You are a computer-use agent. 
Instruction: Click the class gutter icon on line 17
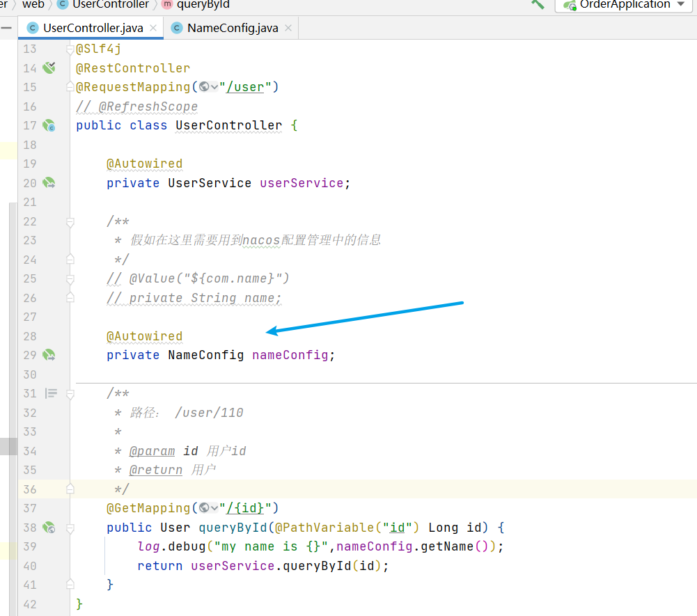tap(48, 125)
